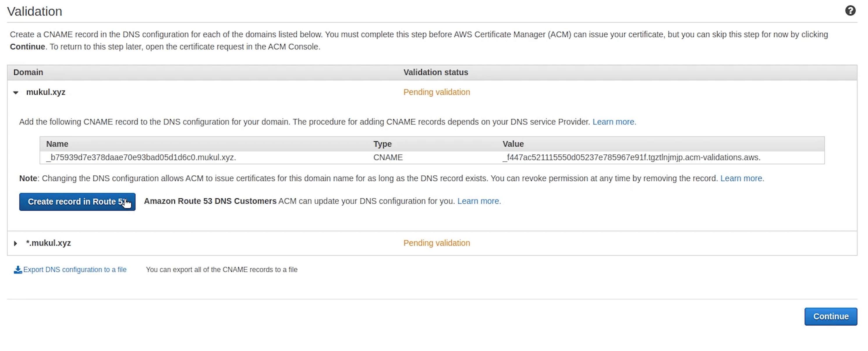Screen dimensions: 868x351
Task: Click the CNAME record value starting with _f447ac
Action: point(631,158)
